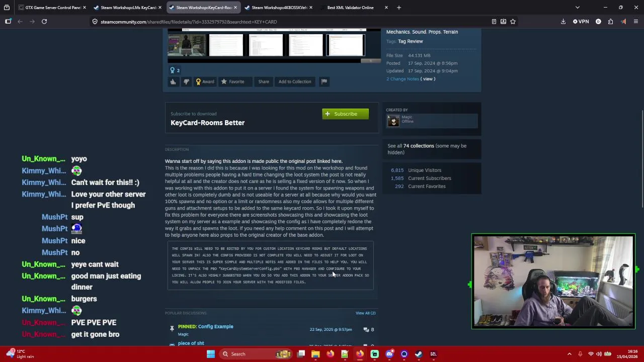Click the page vertical scrollbar
The height and width of the screenshot is (362, 644).
(642, 158)
